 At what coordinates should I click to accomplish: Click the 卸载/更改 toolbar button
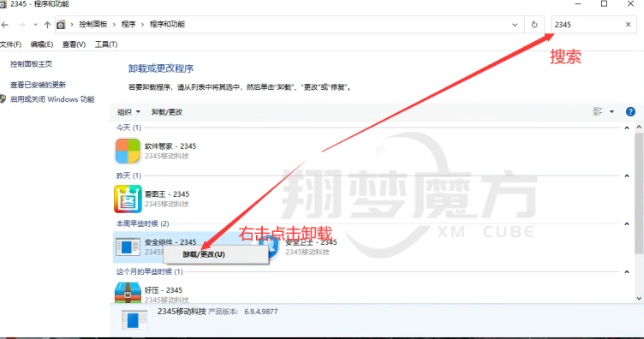point(167,112)
